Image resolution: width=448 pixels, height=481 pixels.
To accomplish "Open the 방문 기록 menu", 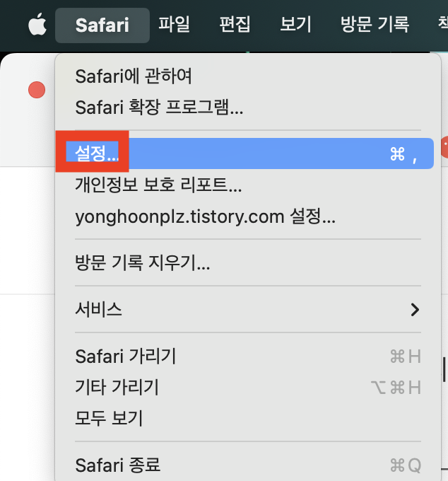I will [x=375, y=25].
